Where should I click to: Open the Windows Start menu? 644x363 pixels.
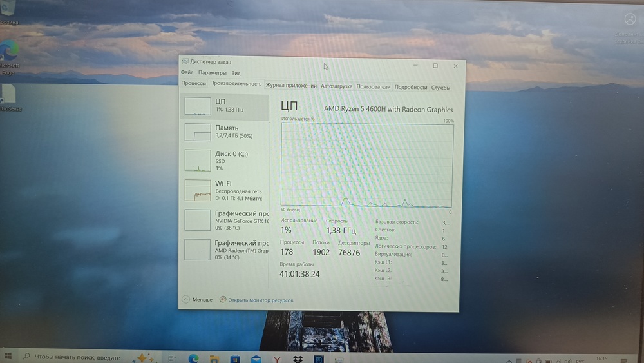[x=7, y=357]
